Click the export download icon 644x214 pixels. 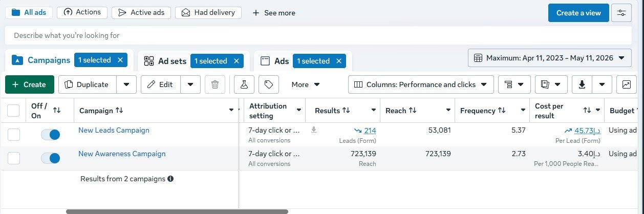pyautogui.click(x=582, y=84)
